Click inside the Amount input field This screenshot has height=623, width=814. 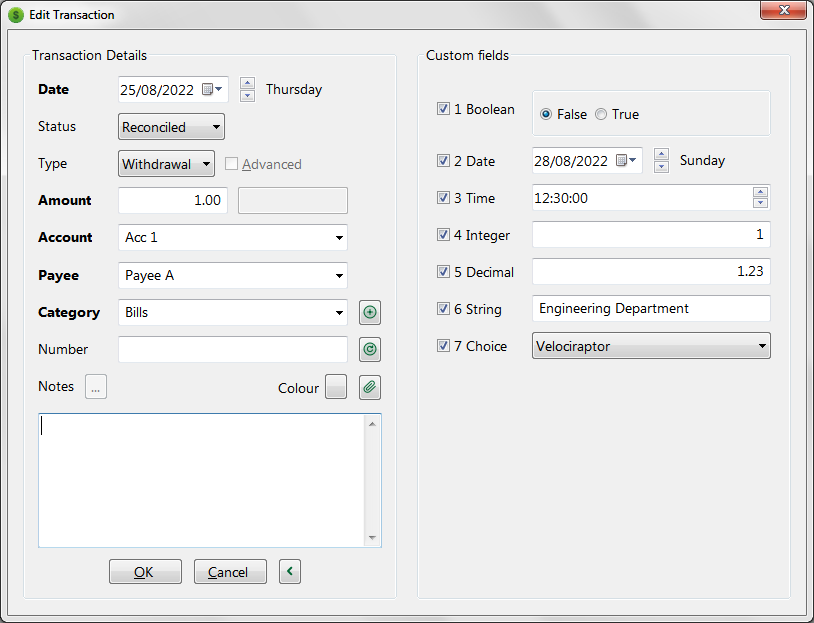(x=170, y=200)
